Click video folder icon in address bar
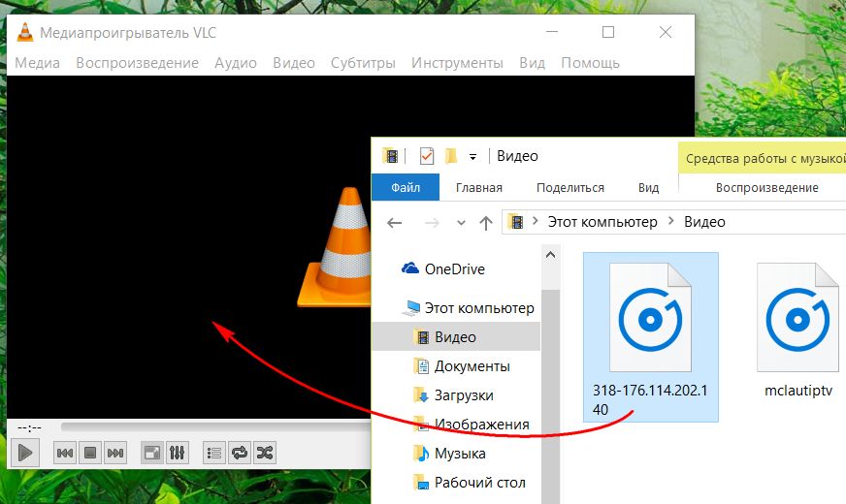Screen dimensions: 846x504 point(517,222)
